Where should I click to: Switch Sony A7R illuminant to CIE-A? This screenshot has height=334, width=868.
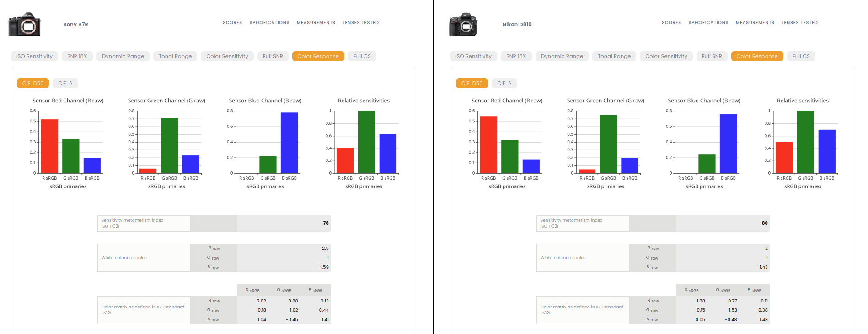point(65,83)
